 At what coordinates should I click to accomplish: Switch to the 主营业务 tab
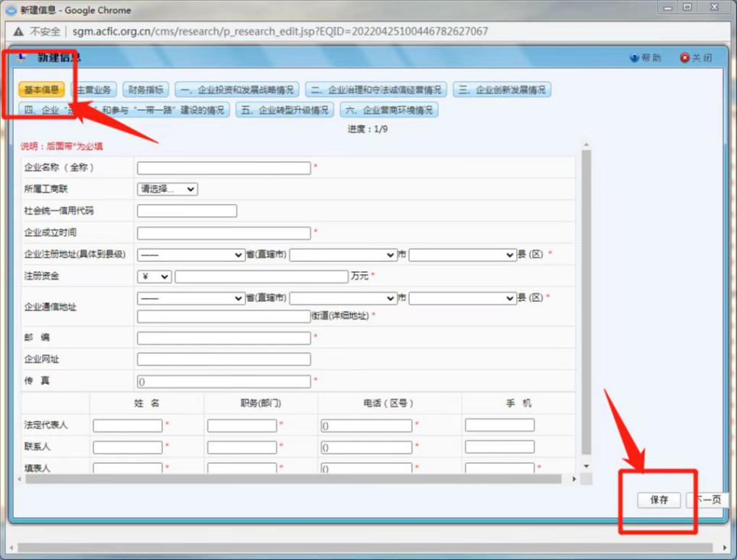pyautogui.click(x=93, y=90)
